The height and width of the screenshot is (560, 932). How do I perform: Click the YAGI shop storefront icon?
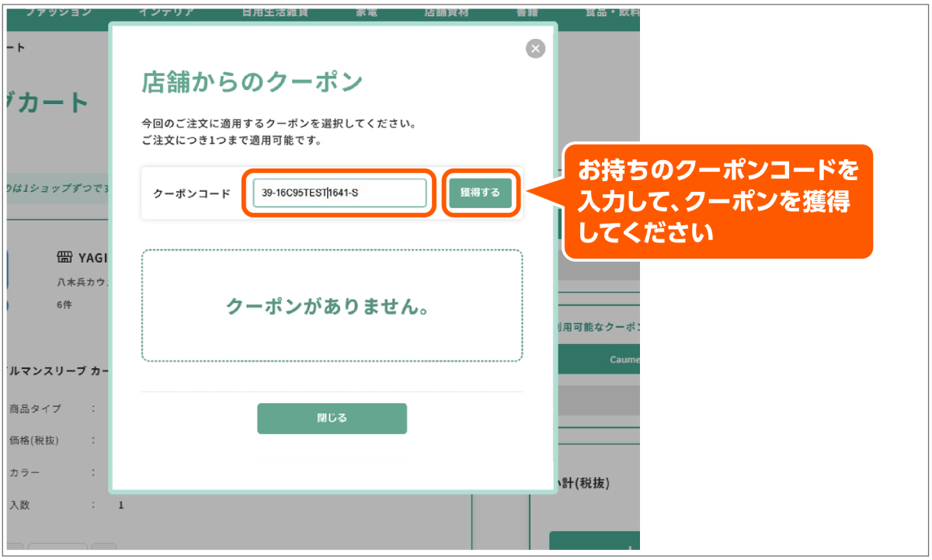[64, 258]
